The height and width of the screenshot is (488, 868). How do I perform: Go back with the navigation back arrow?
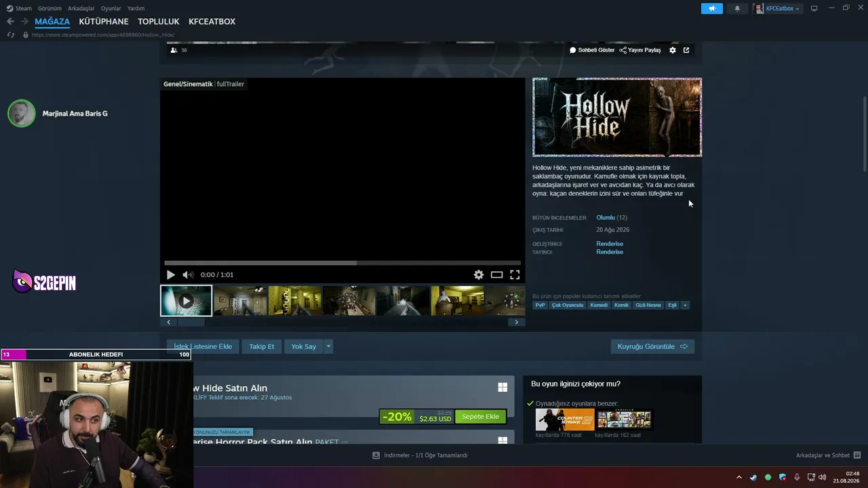coord(10,22)
